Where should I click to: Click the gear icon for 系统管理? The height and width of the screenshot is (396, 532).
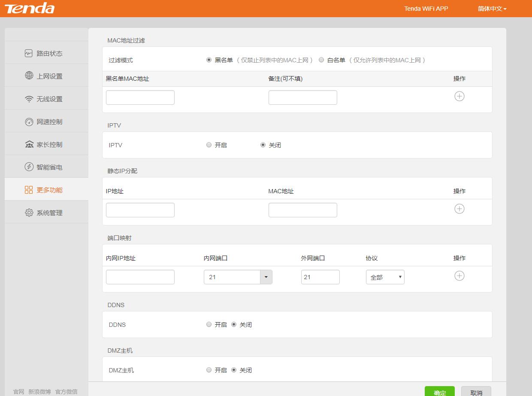click(29, 213)
